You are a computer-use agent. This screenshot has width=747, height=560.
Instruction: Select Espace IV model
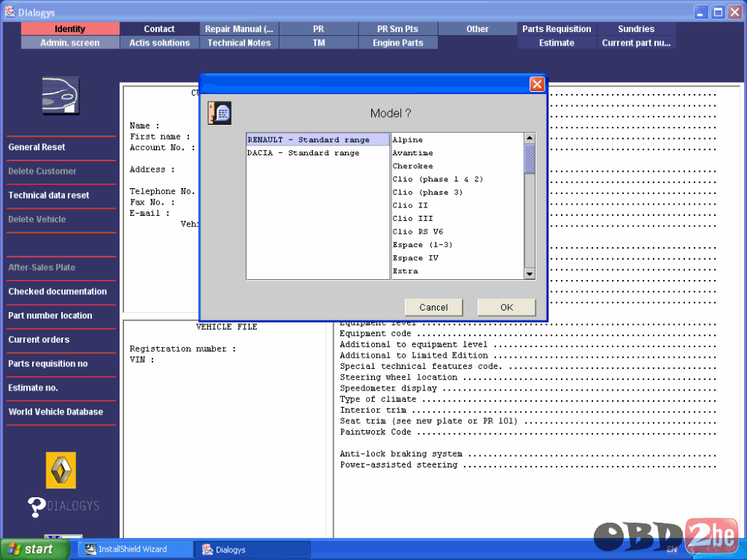[457, 258]
